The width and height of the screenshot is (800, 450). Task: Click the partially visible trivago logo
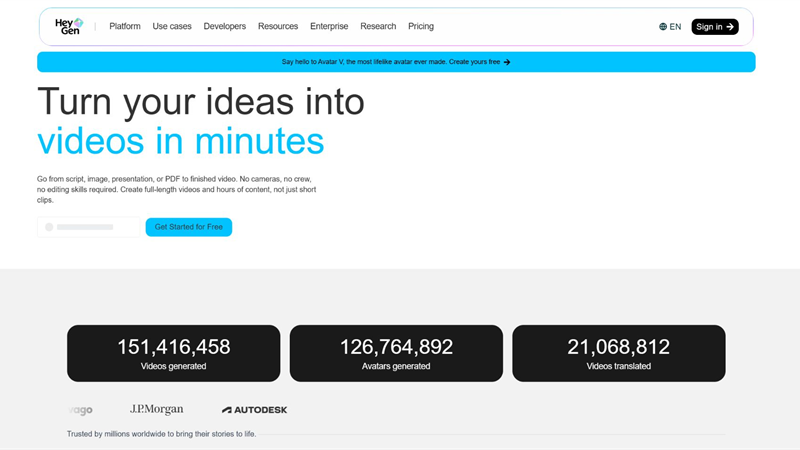coord(80,410)
